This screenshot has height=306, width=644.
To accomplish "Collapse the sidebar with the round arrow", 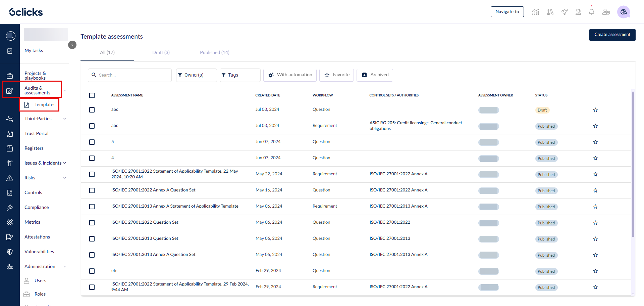I will 72,45.
